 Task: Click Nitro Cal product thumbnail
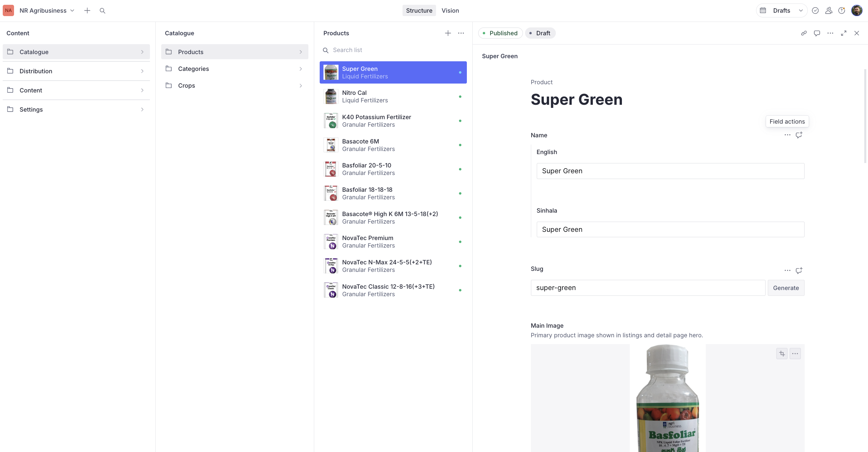click(331, 97)
